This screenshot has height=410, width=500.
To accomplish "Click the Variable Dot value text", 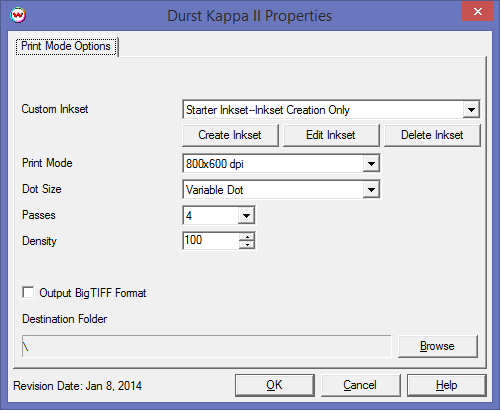I will point(215,190).
